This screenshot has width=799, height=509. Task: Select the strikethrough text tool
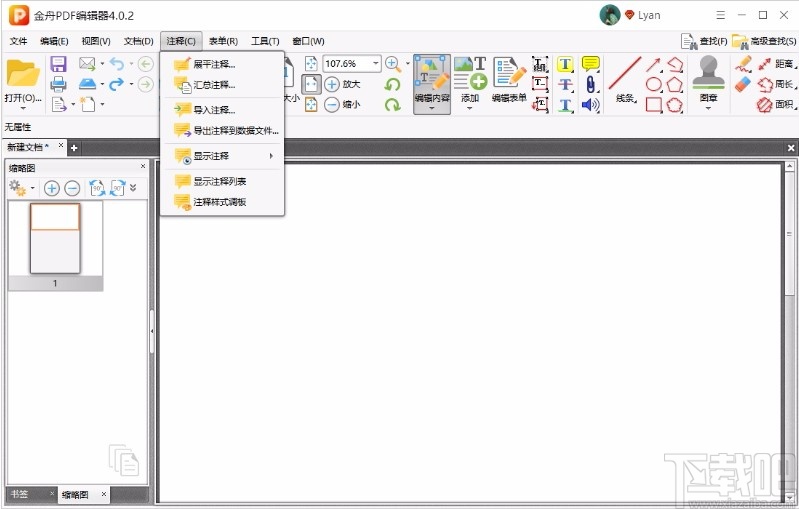[x=565, y=85]
